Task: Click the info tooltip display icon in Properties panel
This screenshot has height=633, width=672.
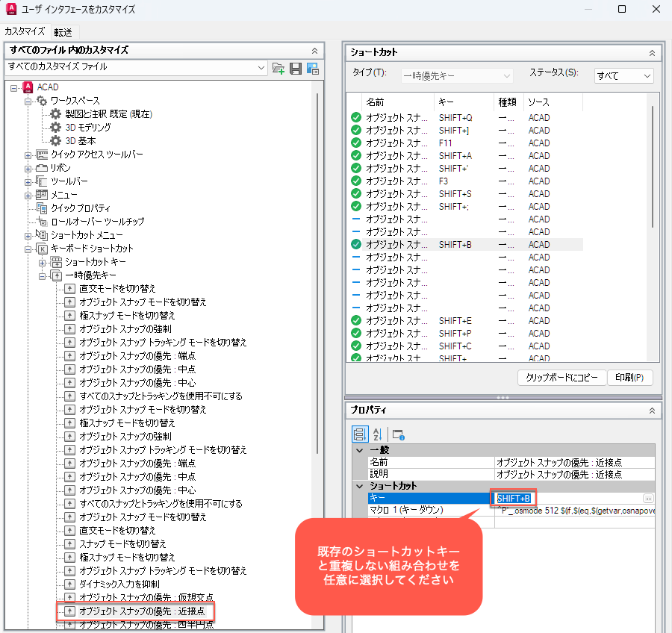Action: 397,434
